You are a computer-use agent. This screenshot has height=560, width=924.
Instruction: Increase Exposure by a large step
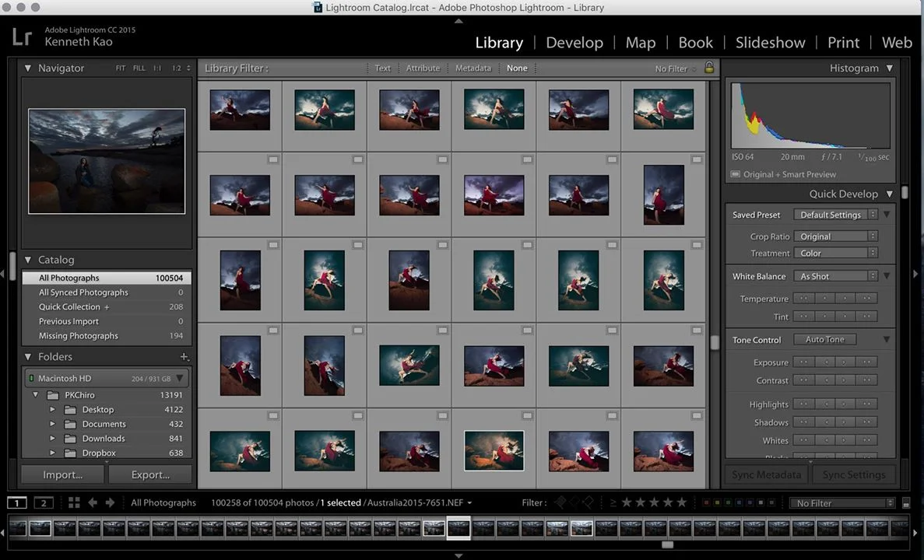click(x=867, y=362)
